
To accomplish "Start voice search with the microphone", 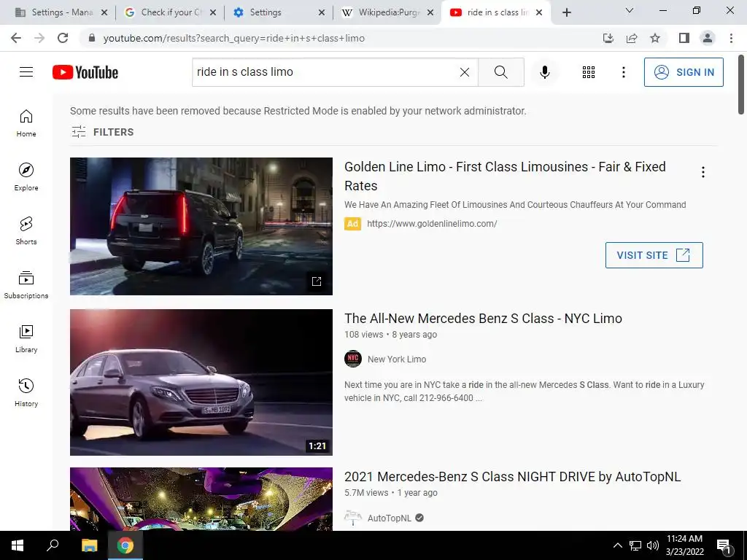I will tap(544, 72).
